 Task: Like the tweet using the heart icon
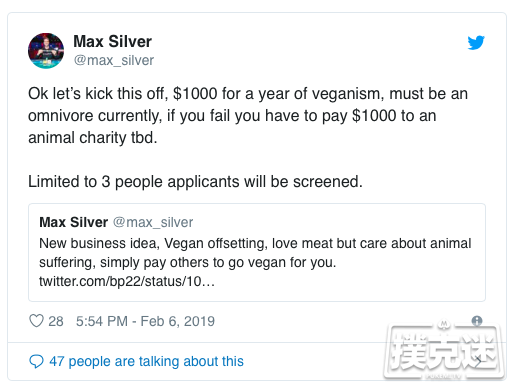click(36, 321)
